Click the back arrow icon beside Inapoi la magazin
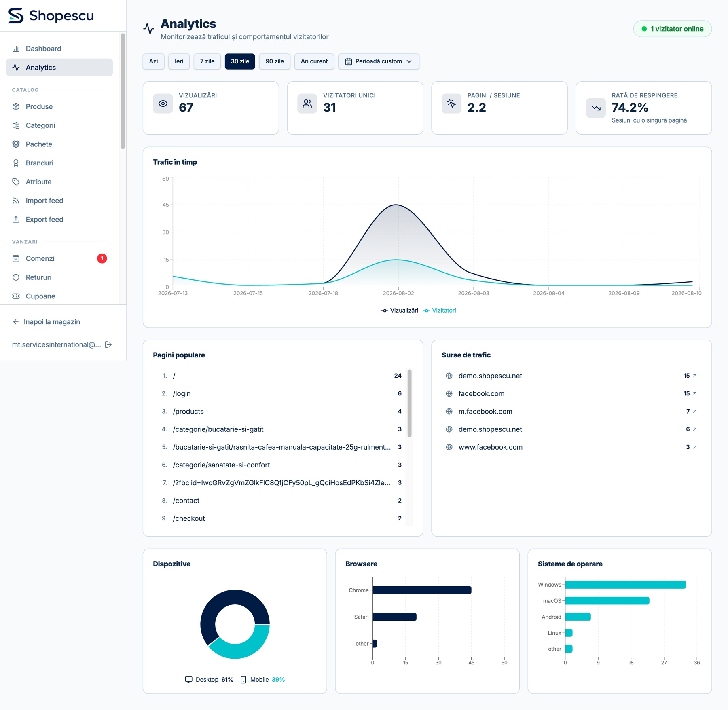Viewport: 728px width, 710px height. [x=16, y=322]
